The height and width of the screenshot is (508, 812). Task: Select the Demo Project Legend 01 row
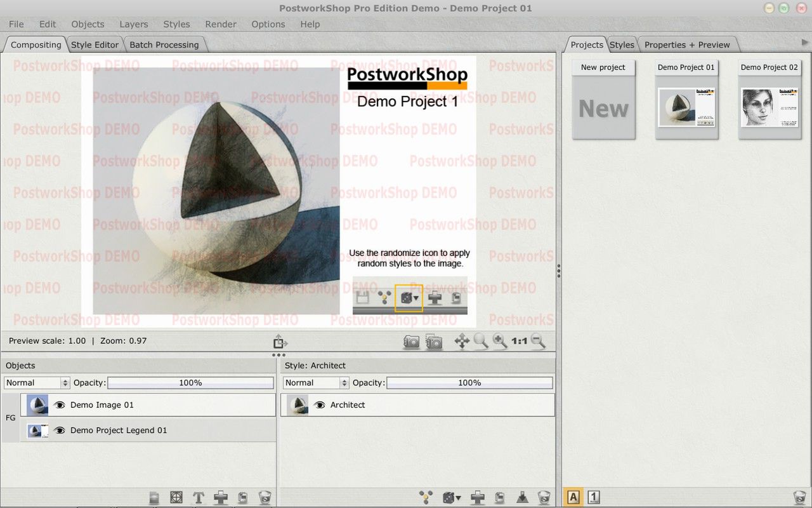148,431
